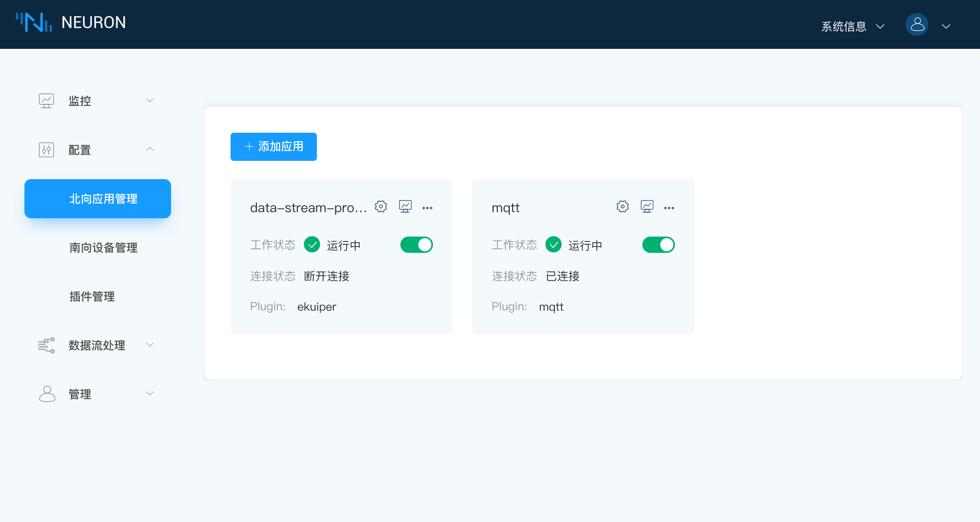The width and height of the screenshot is (980, 522).
Task: Click the user avatar in top right
Action: [x=917, y=24]
